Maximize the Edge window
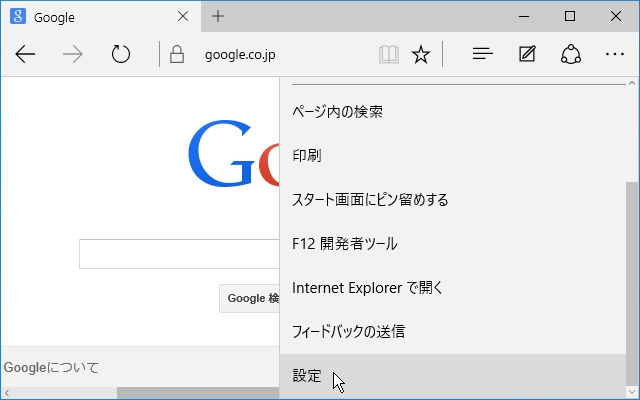 point(570,16)
